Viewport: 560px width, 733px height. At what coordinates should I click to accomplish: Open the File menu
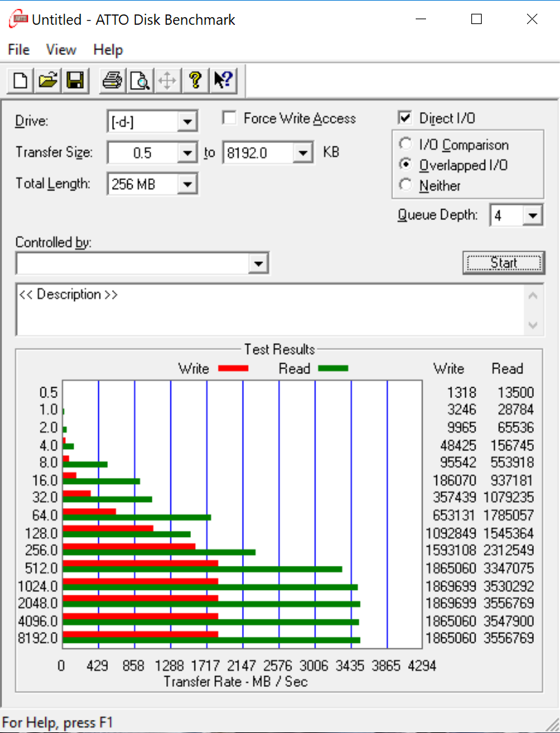(x=19, y=50)
